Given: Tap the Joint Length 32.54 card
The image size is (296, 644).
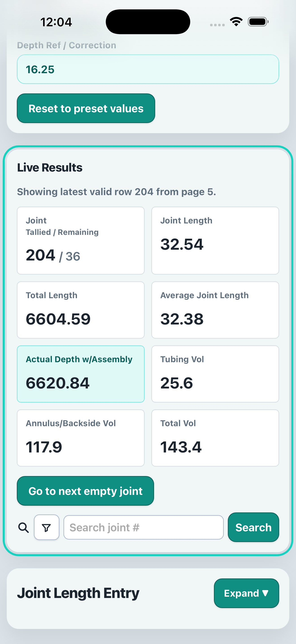Looking at the screenshot, I should tap(215, 240).
